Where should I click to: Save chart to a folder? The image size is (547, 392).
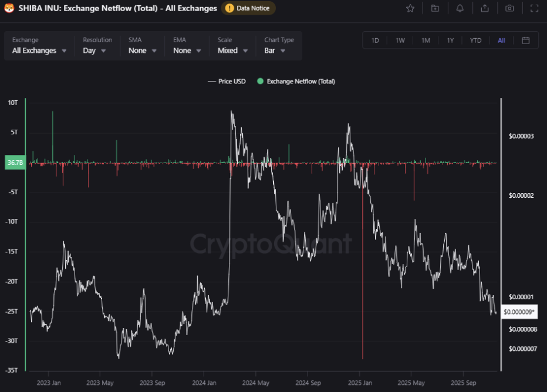click(x=435, y=8)
